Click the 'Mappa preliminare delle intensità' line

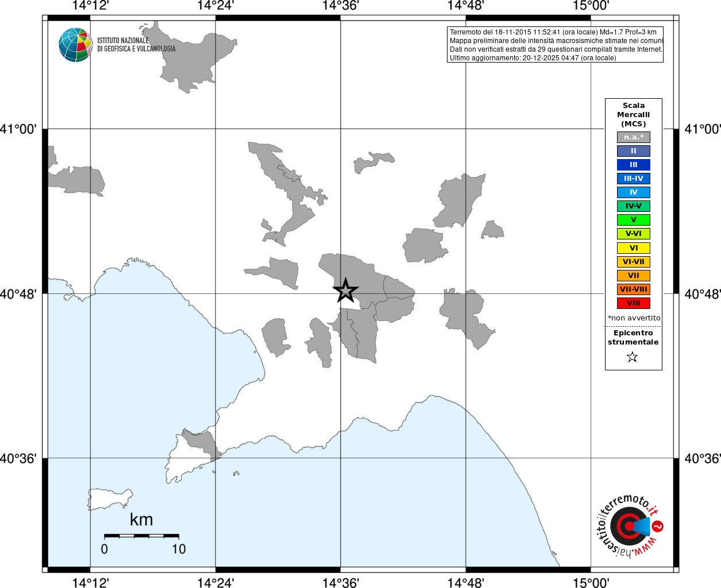pyautogui.click(x=556, y=41)
